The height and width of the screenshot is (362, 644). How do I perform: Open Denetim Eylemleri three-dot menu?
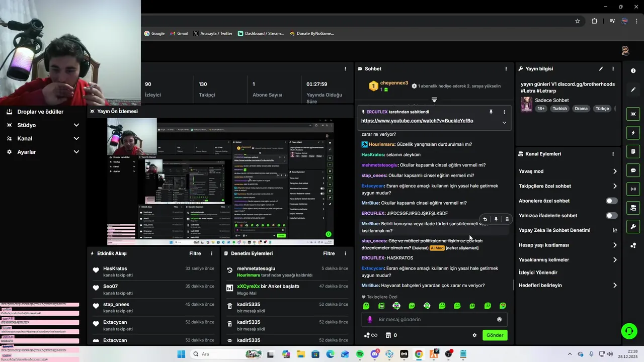[x=345, y=253]
